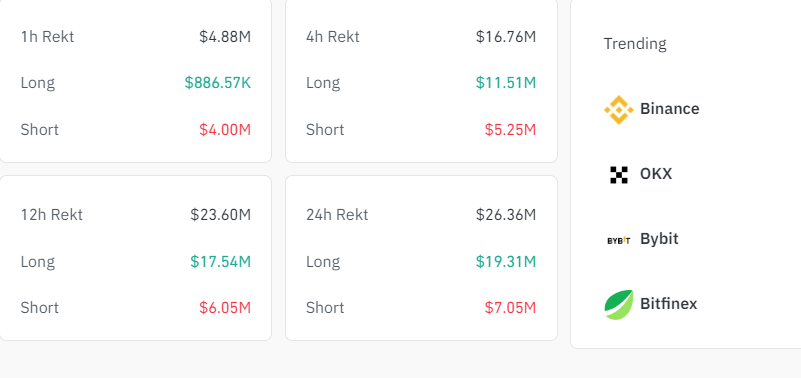801x378 pixels.
Task: Click the 24h Rekt card title
Action: [x=337, y=215]
